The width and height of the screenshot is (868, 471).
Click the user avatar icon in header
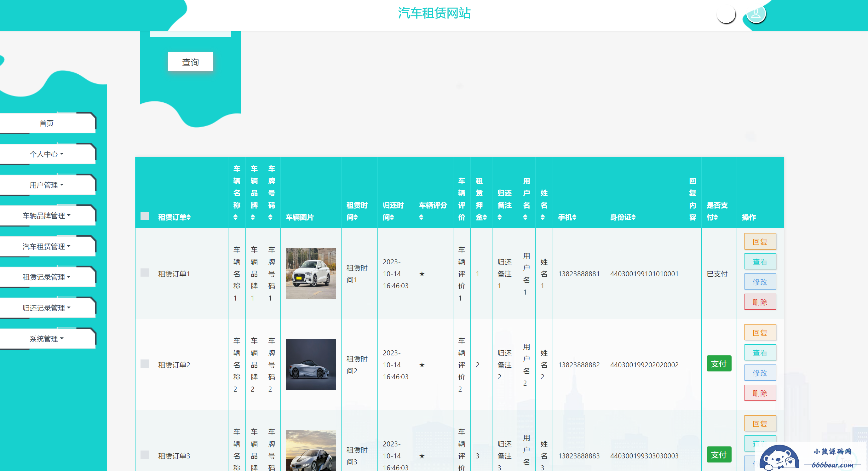(x=756, y=14)
